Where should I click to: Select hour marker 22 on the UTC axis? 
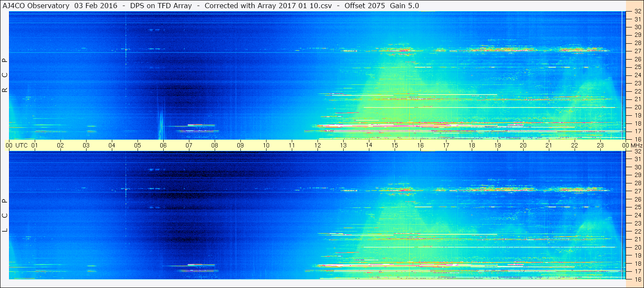(x=575, y=145)
